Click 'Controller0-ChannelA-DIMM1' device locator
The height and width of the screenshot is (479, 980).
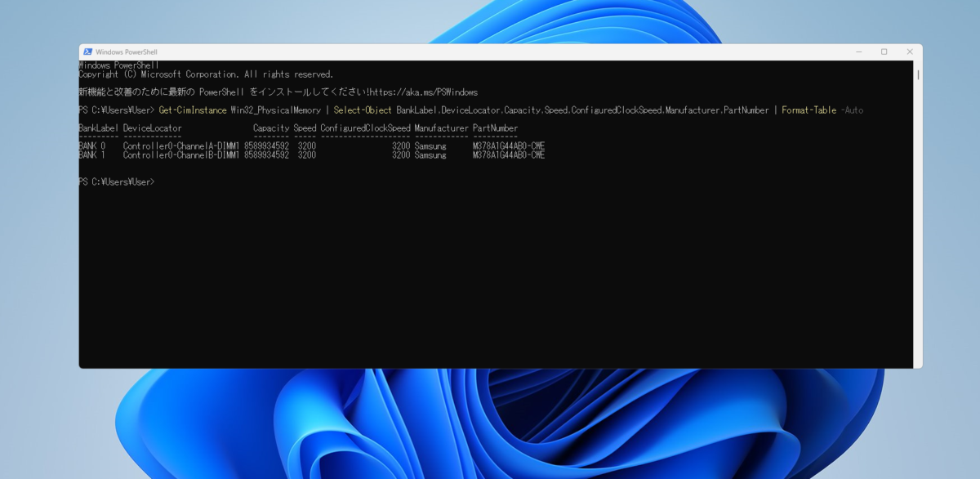(x=181, y=146)
